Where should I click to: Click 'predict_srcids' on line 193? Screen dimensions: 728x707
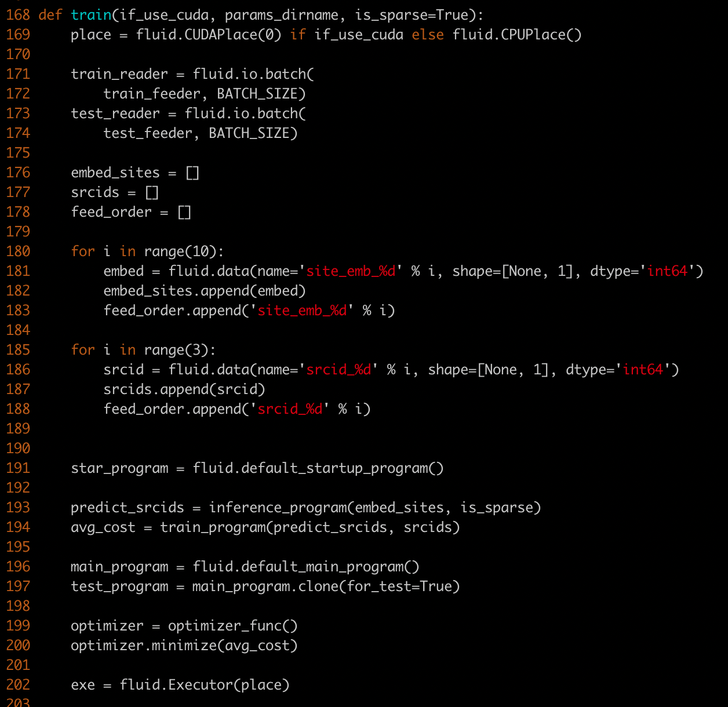128,507
